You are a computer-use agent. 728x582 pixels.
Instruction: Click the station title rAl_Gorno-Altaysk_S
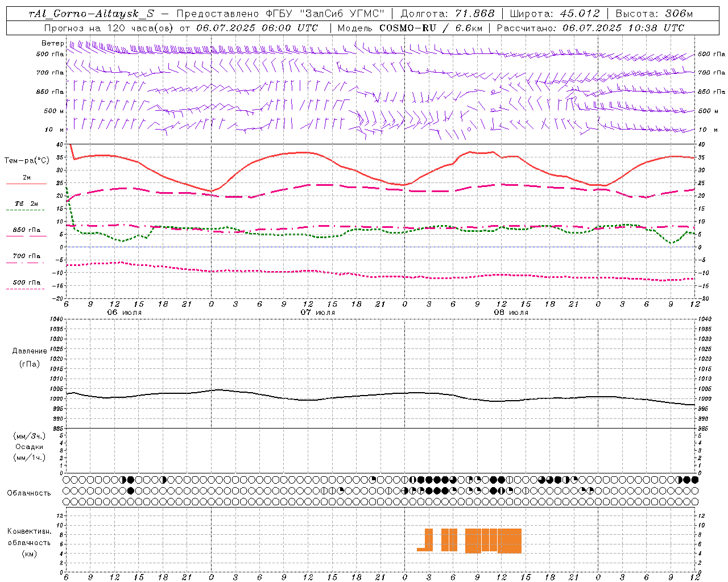pyautogui.click(x=91, y=14)
